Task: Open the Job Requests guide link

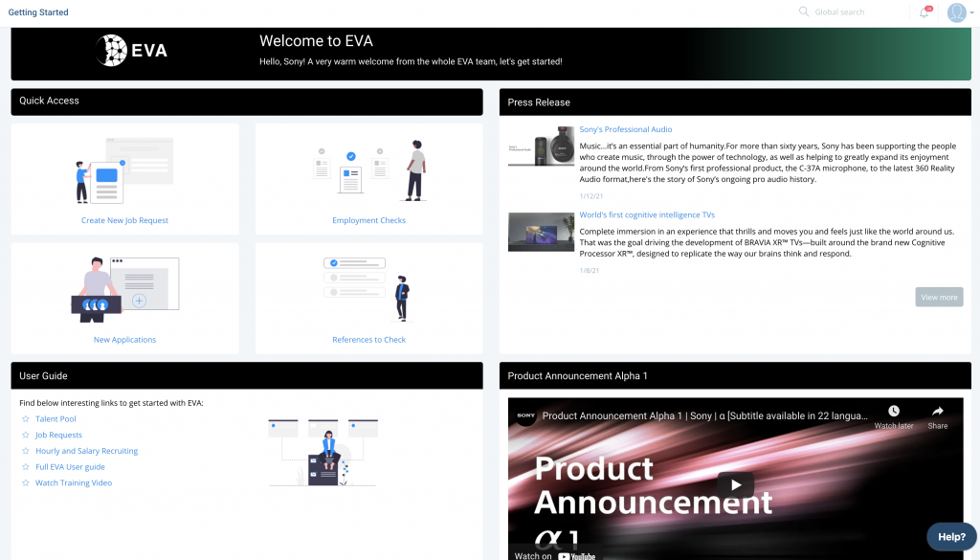Action: pyautogui.click(x=58, y=435)
